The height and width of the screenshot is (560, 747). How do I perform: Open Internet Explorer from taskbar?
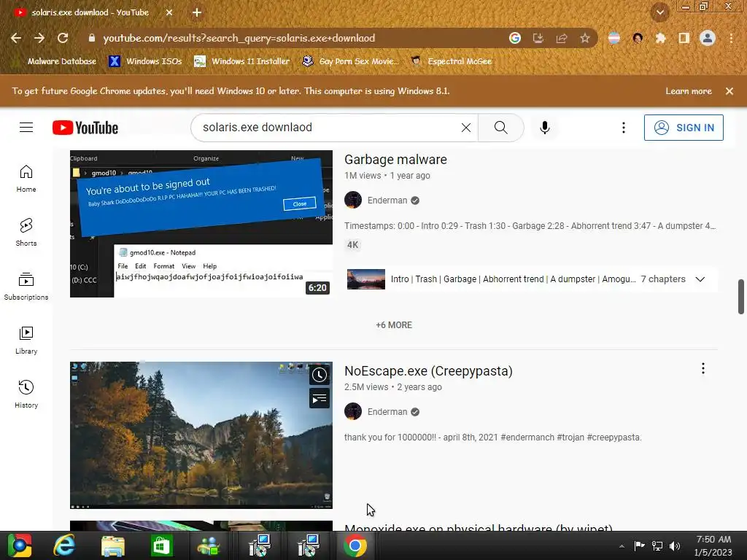coord(64,545)
